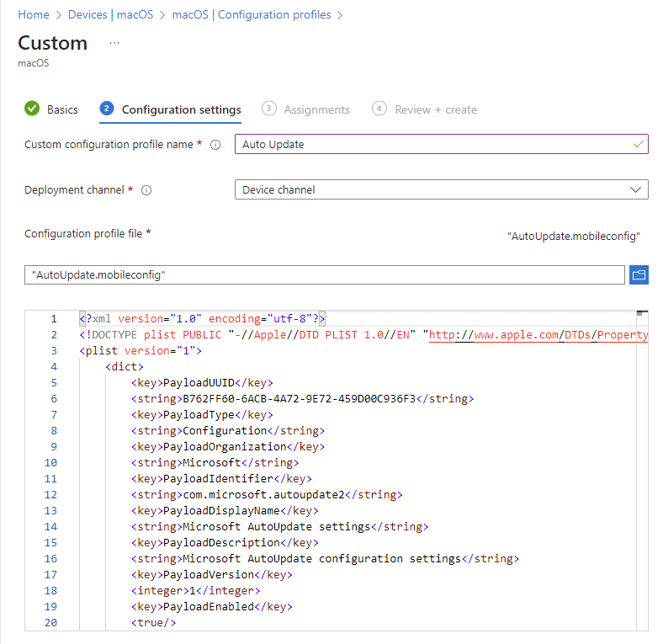
Task: Click the apple.com DTD URL in editor
Action: tap(538, 335)
